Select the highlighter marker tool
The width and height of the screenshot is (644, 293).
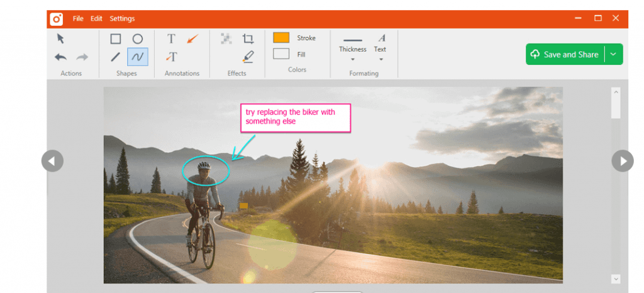[248, 57]
